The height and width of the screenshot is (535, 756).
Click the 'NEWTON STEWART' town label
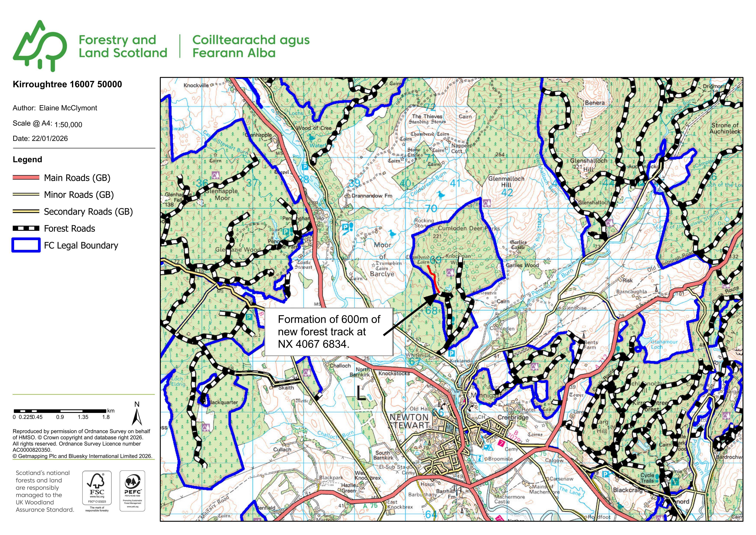(x=409, y=421)
